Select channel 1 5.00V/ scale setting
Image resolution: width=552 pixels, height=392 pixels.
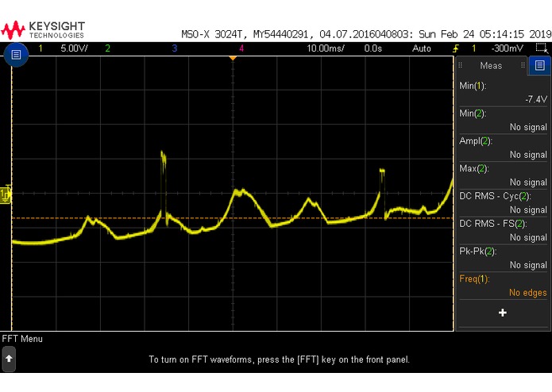tap(75, 48)
